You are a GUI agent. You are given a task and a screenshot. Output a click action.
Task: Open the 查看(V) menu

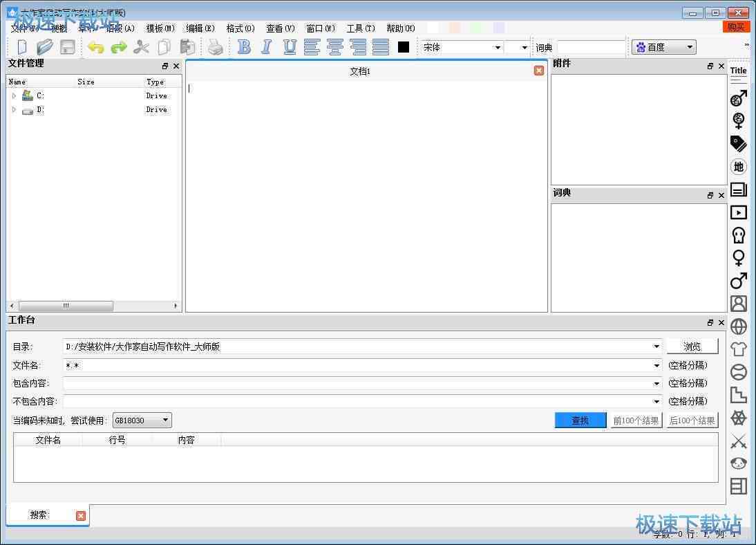[280, 28]
